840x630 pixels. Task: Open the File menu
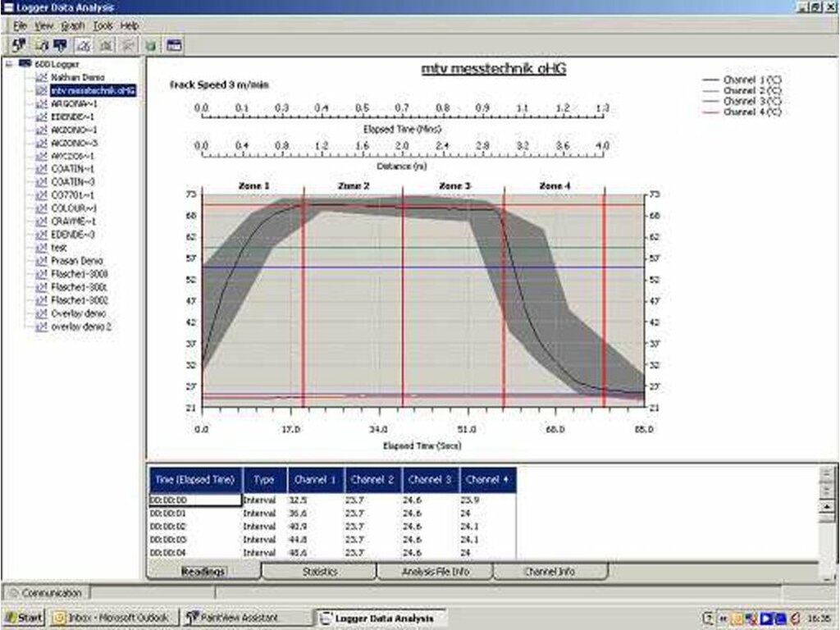[20, 25]
